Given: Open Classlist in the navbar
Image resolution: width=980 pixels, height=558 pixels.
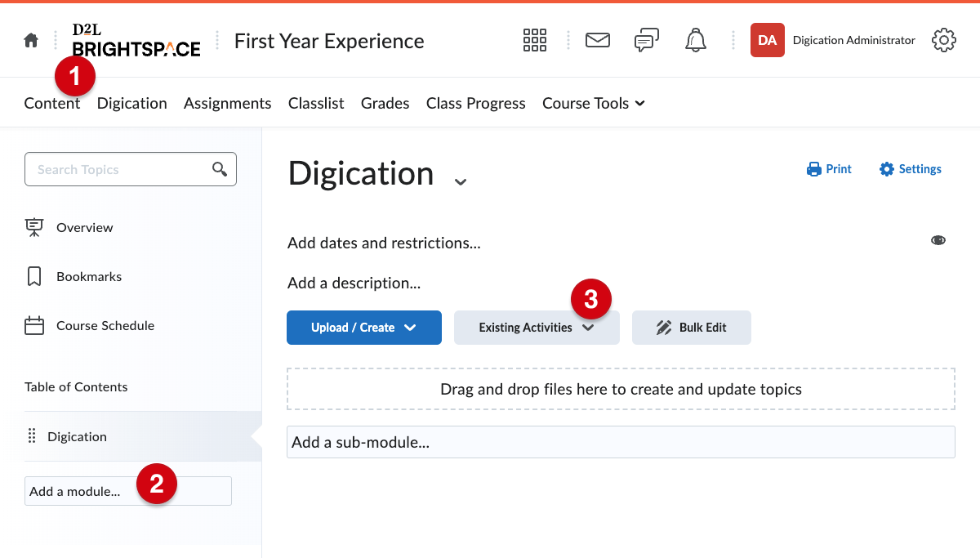Looking at the screenshot, I should click(x=316, y=103).
